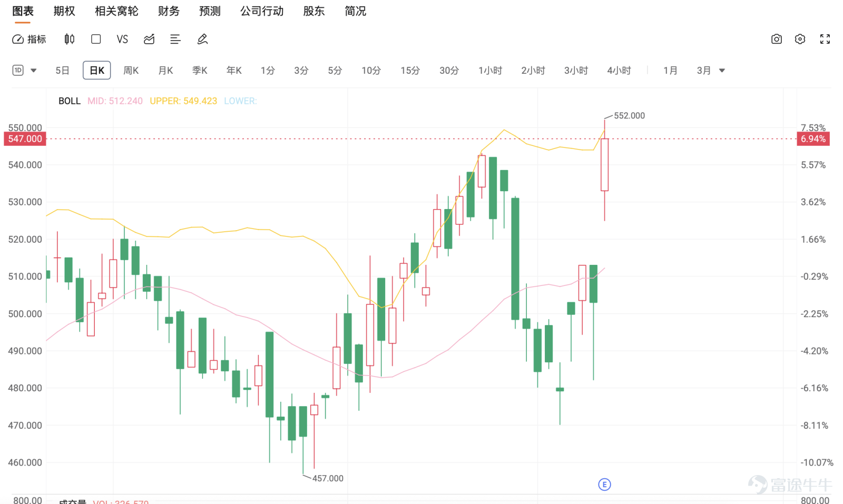Select the 1月 range
843x504 pixels.
(670, 71)
